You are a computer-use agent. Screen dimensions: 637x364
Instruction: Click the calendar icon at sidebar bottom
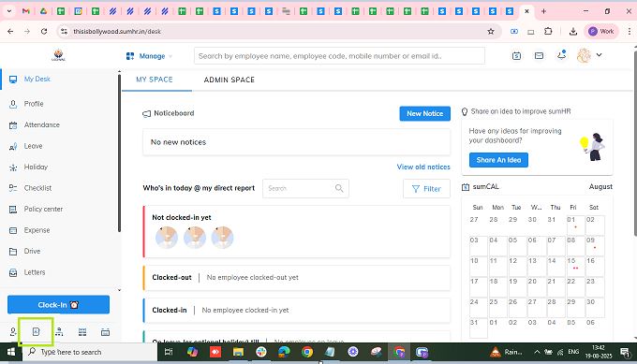[x=105, y=332]
